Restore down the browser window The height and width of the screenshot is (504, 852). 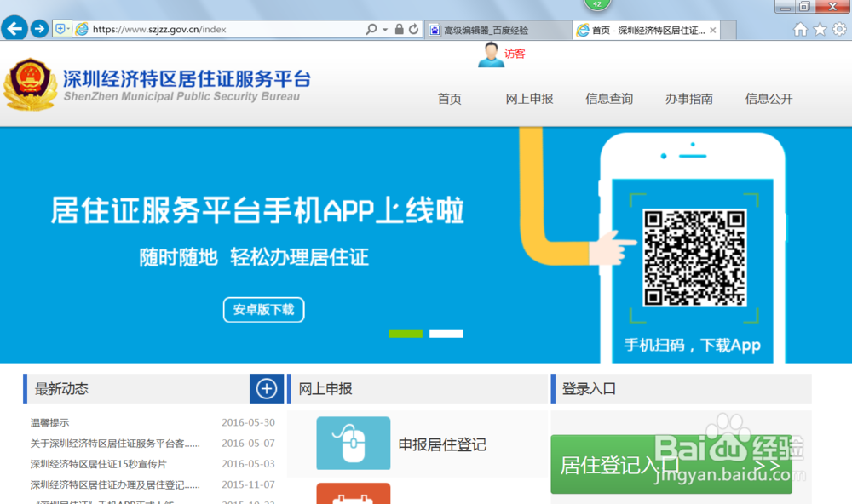coord(805,7)
